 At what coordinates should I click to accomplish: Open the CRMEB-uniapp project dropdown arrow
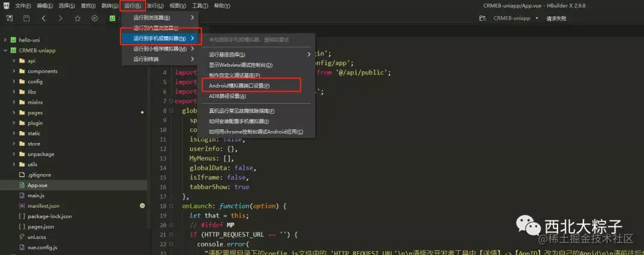coord(537,18)
